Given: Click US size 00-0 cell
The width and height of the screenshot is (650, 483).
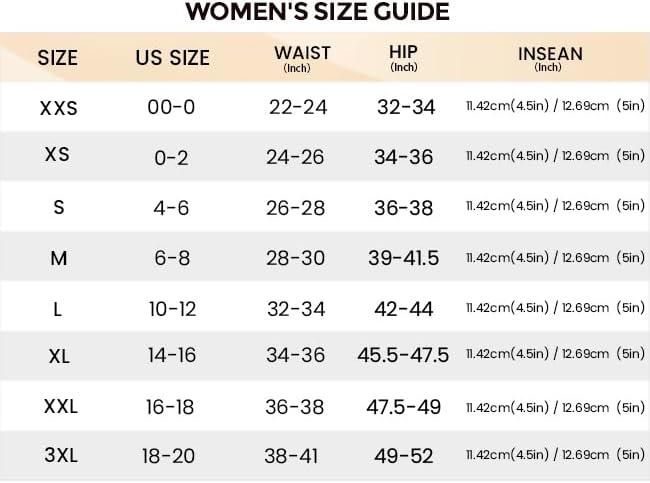Looking at the screenshot, I should tap(171, 107).
